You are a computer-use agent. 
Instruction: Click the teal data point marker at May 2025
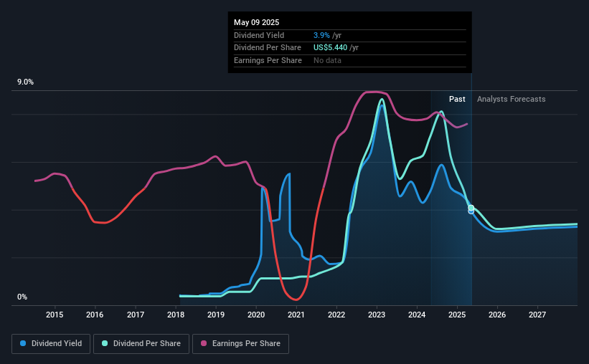(x=471, y=208)
